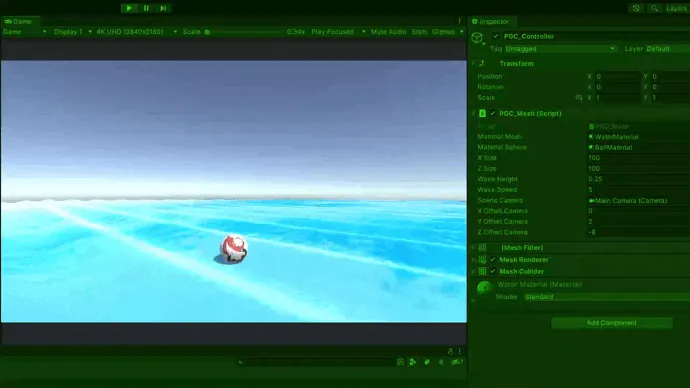The height and width of the screenshot is (388, 690).
Task: Click the Main Camera (Camera) field
Action: [x=639, y=200]
